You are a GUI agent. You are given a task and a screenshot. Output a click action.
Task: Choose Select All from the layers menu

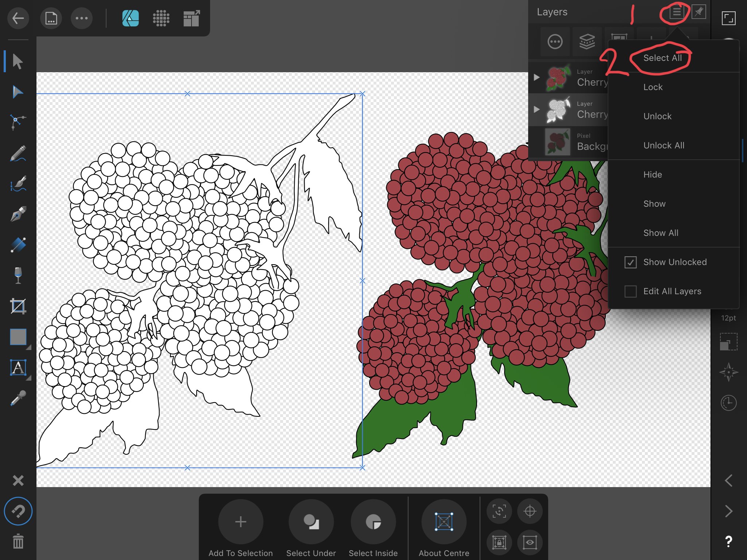tap(663, 57)
